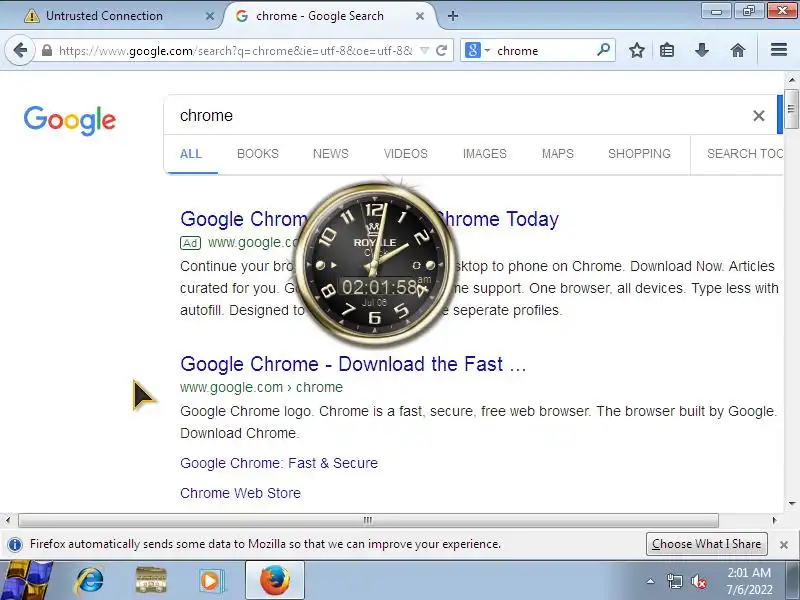The image size is (800, 600).
Task: Open the taskbar clock showing 2:01 AM
Action: [x=749, y=581]
